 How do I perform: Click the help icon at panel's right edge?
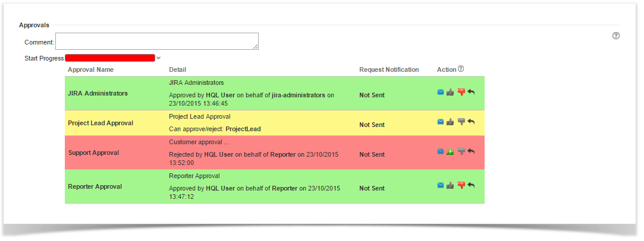(616, 36)
